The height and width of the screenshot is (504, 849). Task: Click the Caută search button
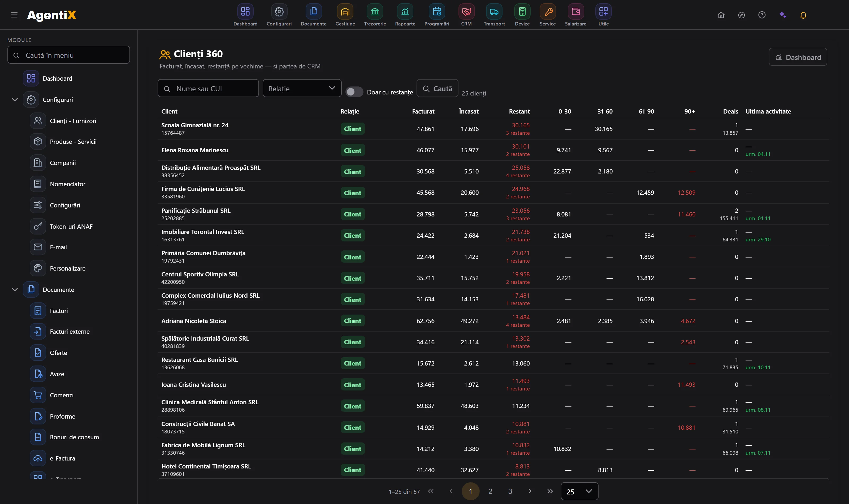[438, 88]
